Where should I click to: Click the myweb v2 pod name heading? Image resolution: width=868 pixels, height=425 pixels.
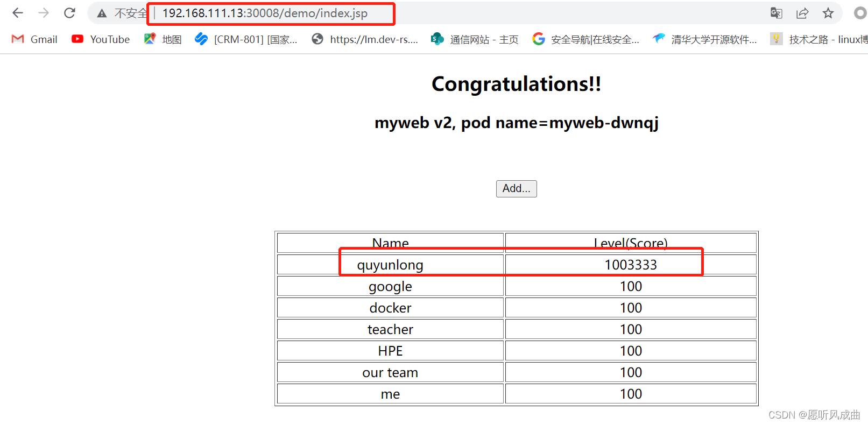[517, 123]
